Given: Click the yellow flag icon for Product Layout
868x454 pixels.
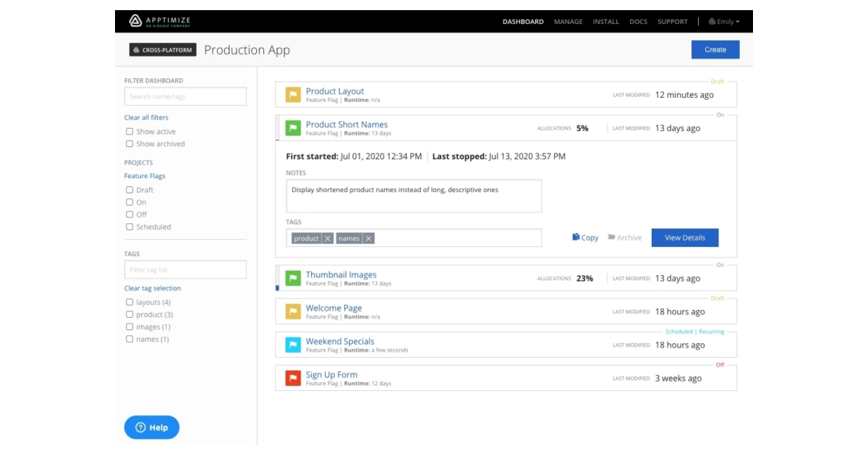Looking at the screenshot, I should pos(293,95).
